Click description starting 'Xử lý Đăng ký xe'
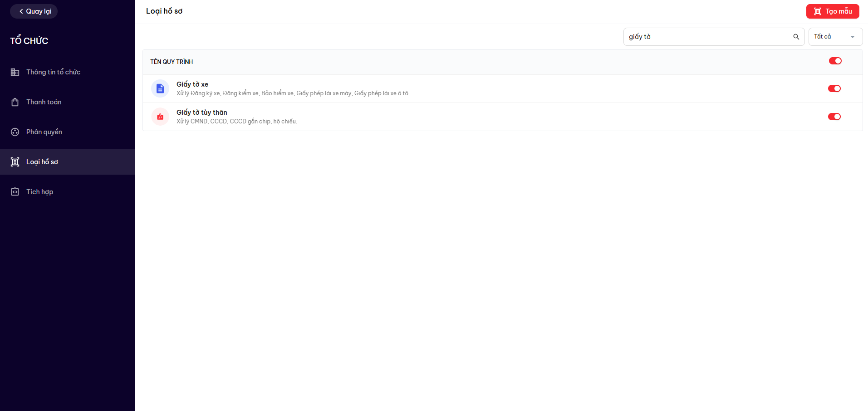Image resolution: width=868 pixels, height=411 pixels. click(x=293, y=93)
